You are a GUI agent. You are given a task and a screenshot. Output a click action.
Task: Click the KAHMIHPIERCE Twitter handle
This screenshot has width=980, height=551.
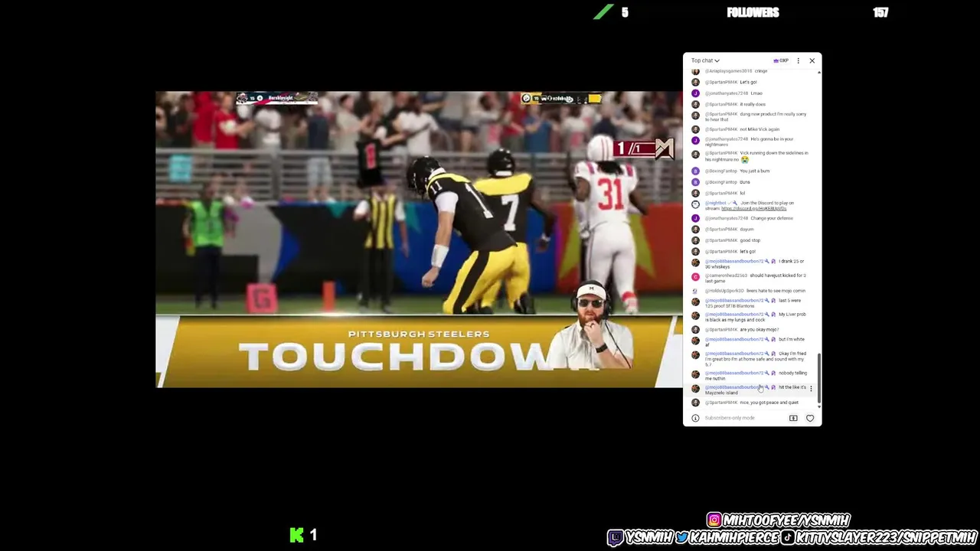click(734, 537)
